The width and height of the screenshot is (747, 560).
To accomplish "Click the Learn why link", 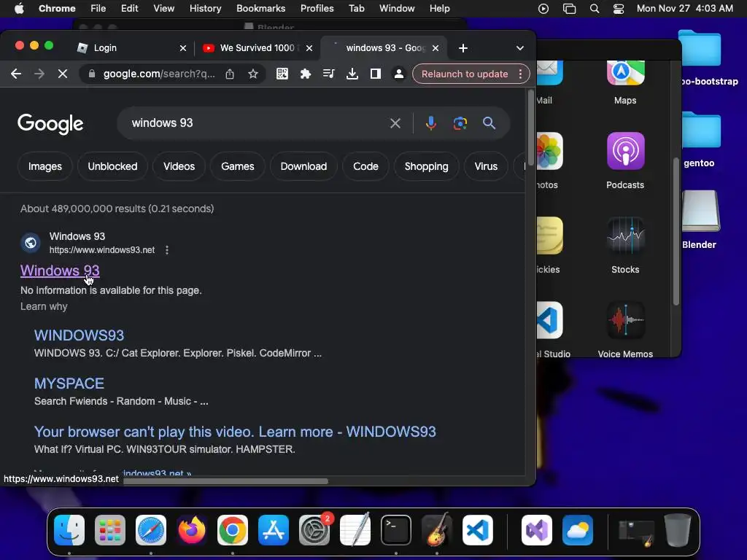I will pos(44,306).
